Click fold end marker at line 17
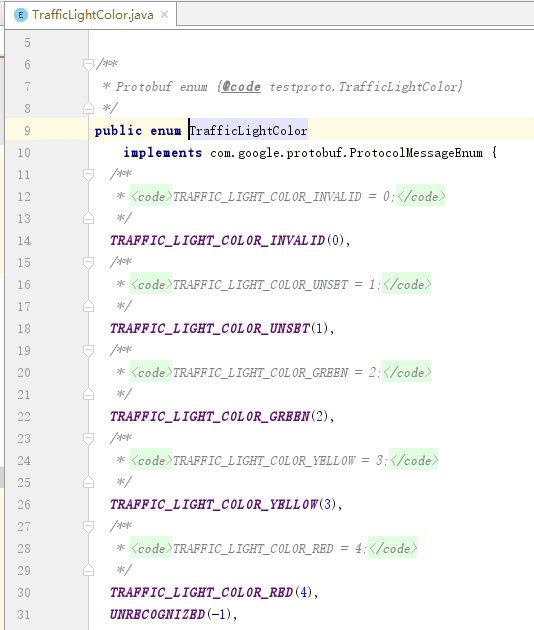The image size is (534, 630). coord(88,306)
